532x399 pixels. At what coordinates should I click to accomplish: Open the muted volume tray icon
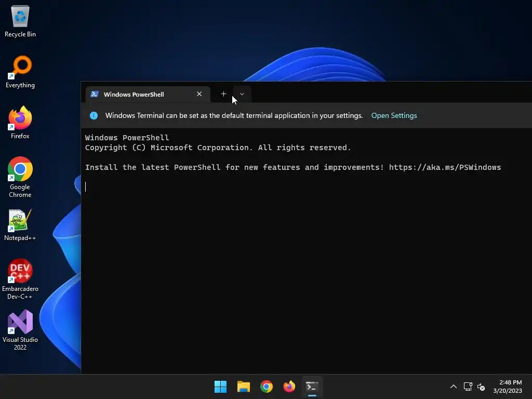pos(481,387)
